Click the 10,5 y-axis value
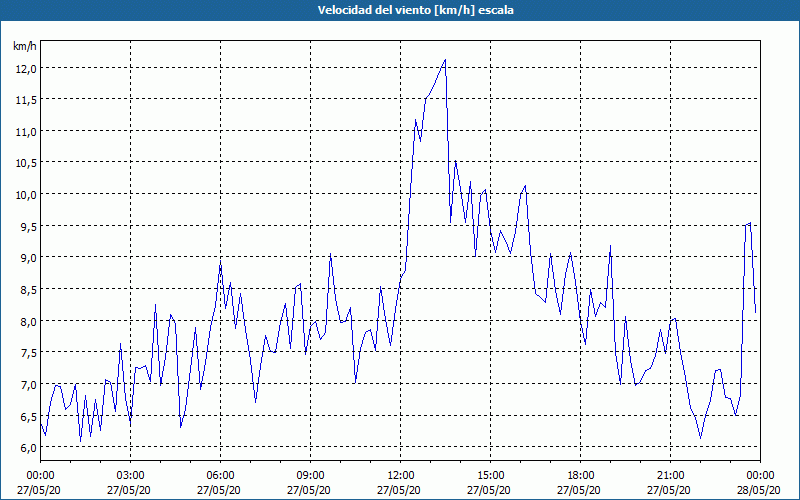800x500 pixels. tap(26, 163)
